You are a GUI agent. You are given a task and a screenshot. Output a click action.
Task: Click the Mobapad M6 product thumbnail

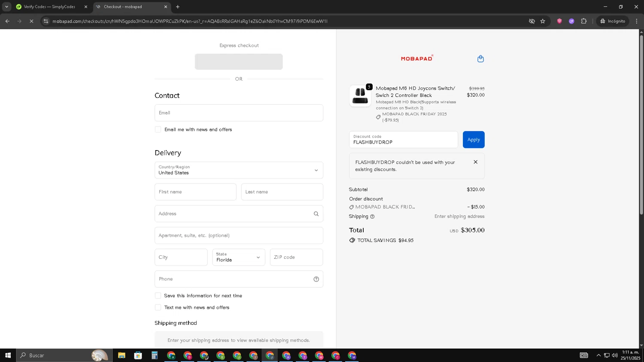(360, 96)
